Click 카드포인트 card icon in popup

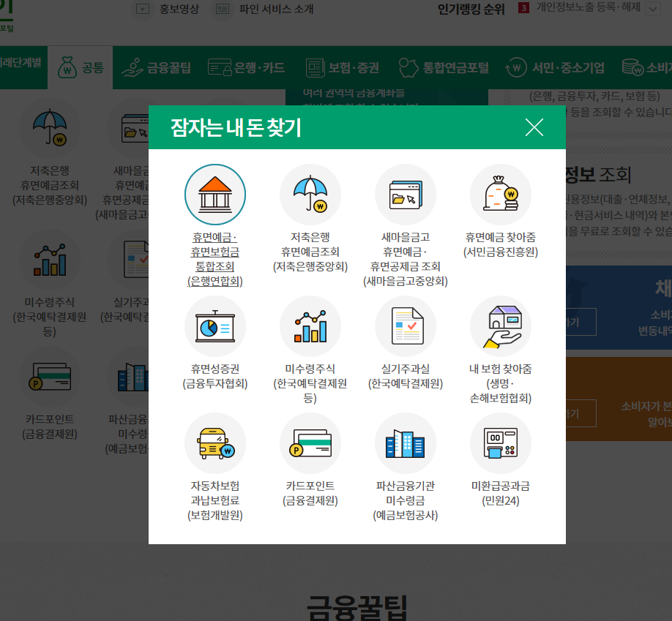pyautogui.click(x=310, y=443)
